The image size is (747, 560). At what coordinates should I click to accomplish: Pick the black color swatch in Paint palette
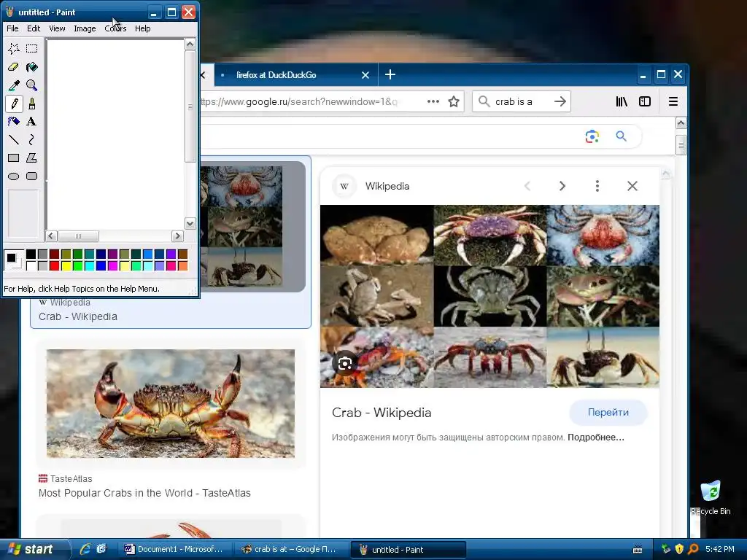[x=31, y=254]
